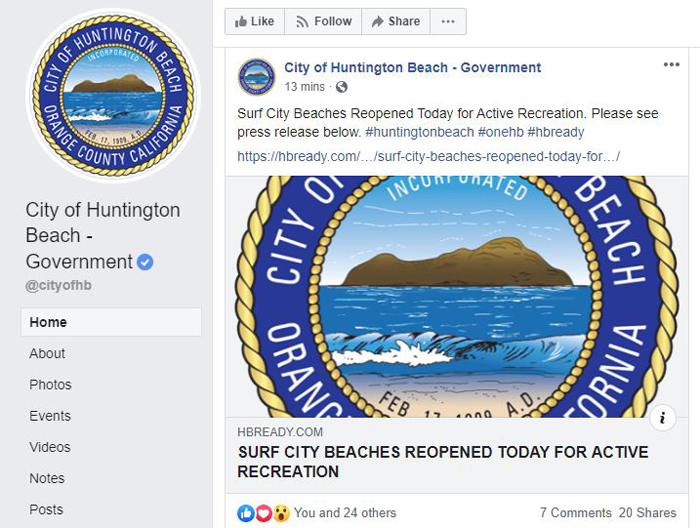Open the Posts sidebar tab
Screen dimensions: 700x528
[x=46, y=510]
